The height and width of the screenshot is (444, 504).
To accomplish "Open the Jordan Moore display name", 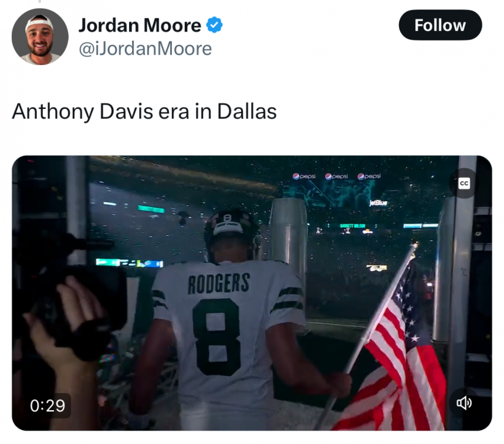I will click(x=140, y=25).
